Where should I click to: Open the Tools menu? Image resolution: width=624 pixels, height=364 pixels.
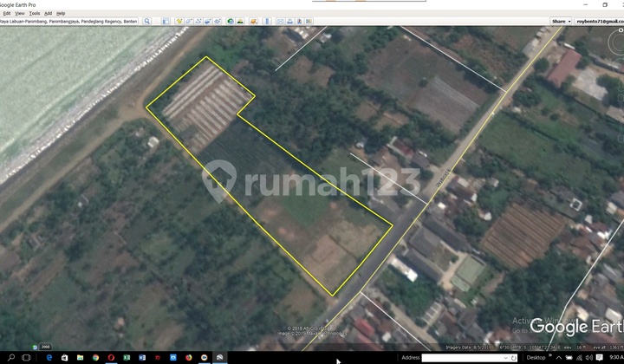[x=34, y=13]
